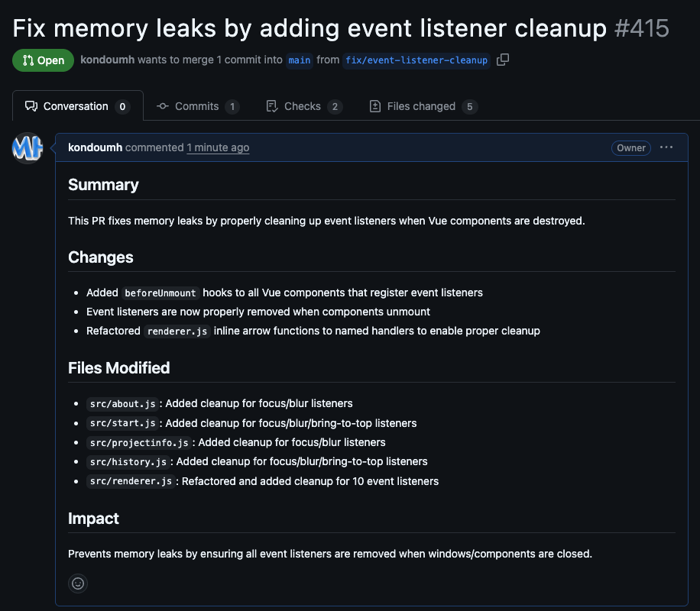
Task: Click the Commits tab icon
Action: (x=163, y=106)
